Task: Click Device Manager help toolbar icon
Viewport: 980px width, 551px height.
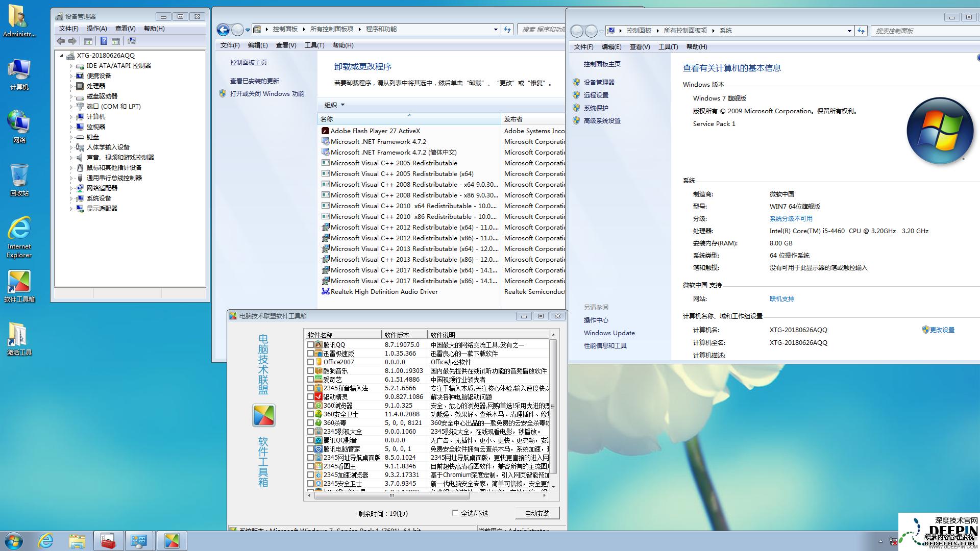Action: coord(104,41)
